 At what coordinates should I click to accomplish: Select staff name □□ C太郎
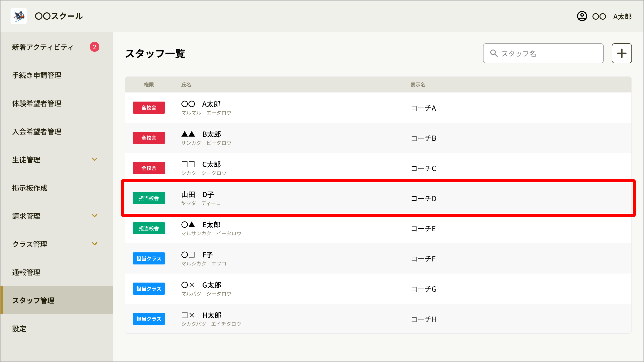(201, 164)
